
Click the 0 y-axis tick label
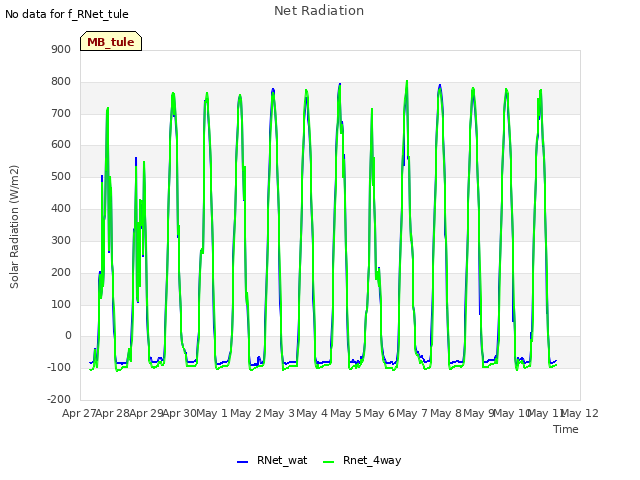[x=68, y=336]
